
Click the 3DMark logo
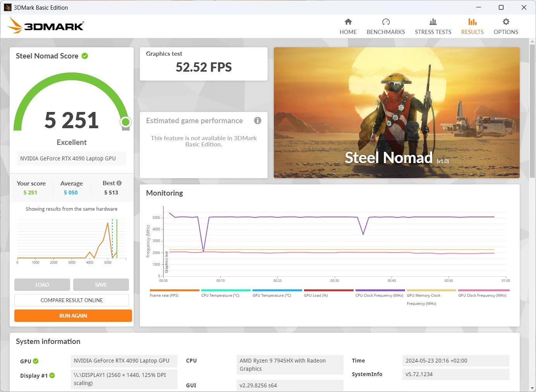click(x=45, y=26)
